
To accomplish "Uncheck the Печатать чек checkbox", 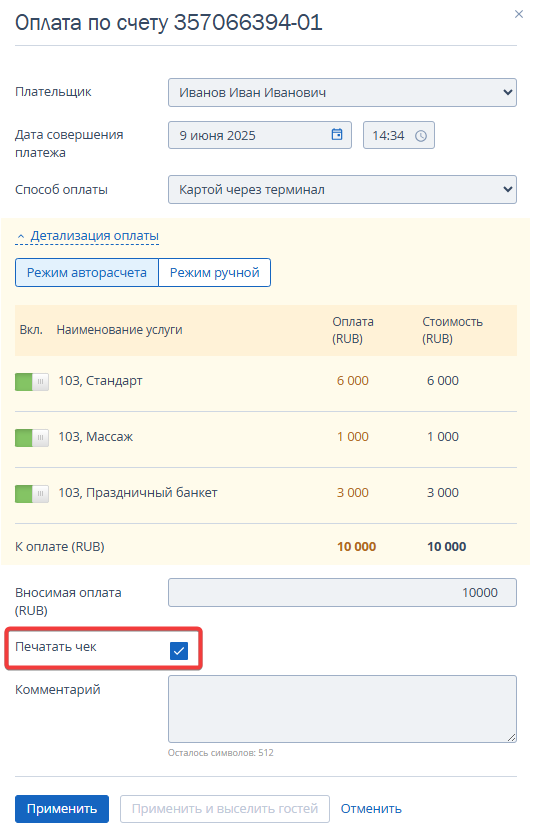I will (x=179, y=650).
